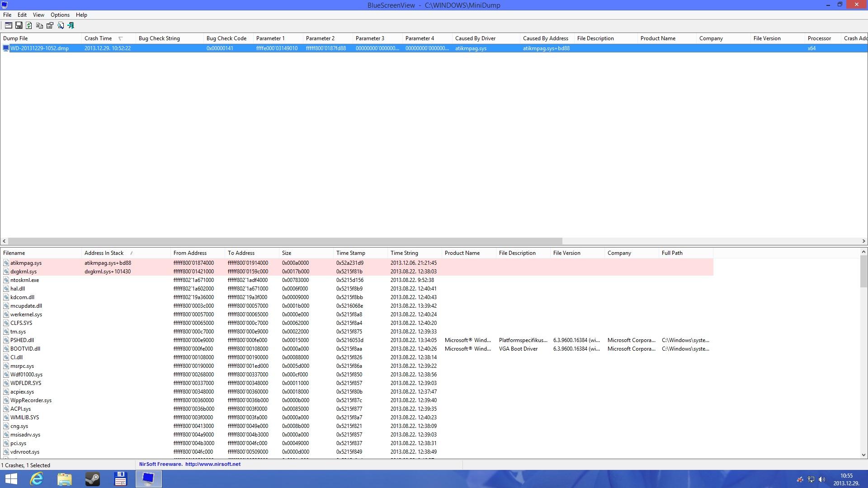Click the VGA Boot Driver description cell

pyautogui.click(x=518, y=349)
